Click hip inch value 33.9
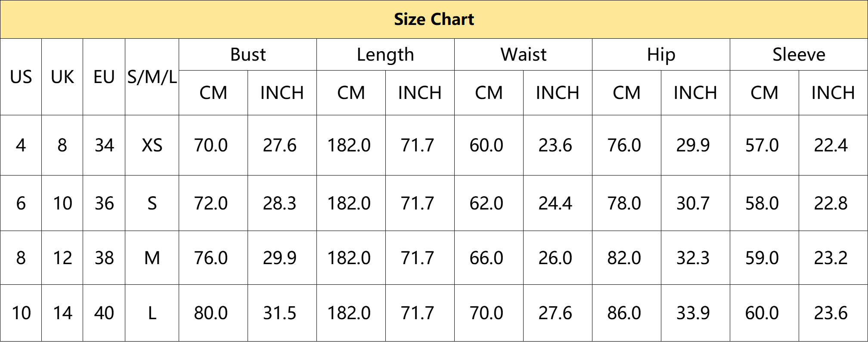The image size is (868, 342). 693,313
